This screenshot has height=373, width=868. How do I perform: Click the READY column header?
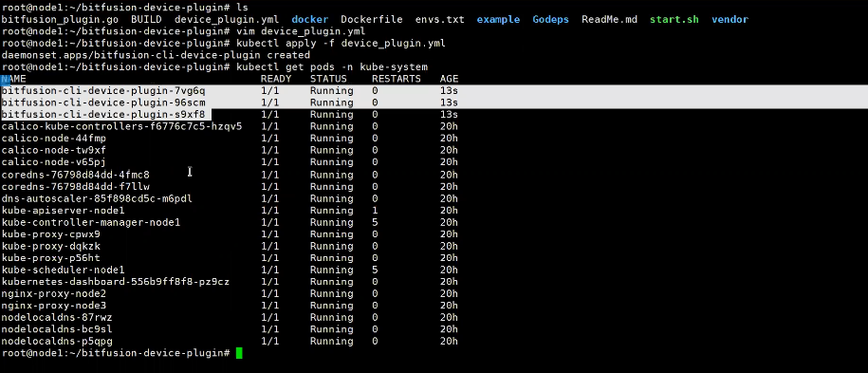pos(276,79)
